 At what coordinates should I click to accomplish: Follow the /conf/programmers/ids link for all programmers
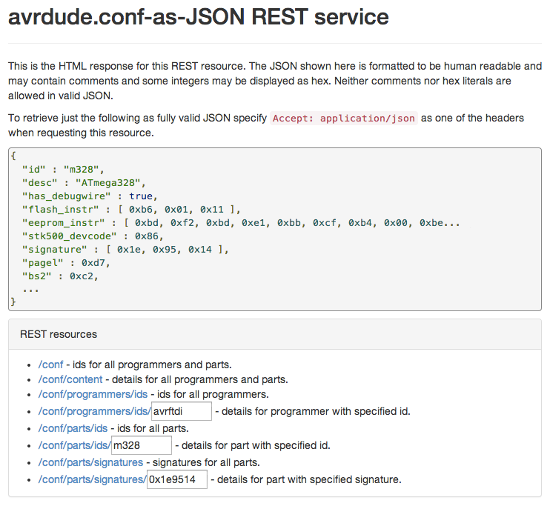tap(93, 394)
